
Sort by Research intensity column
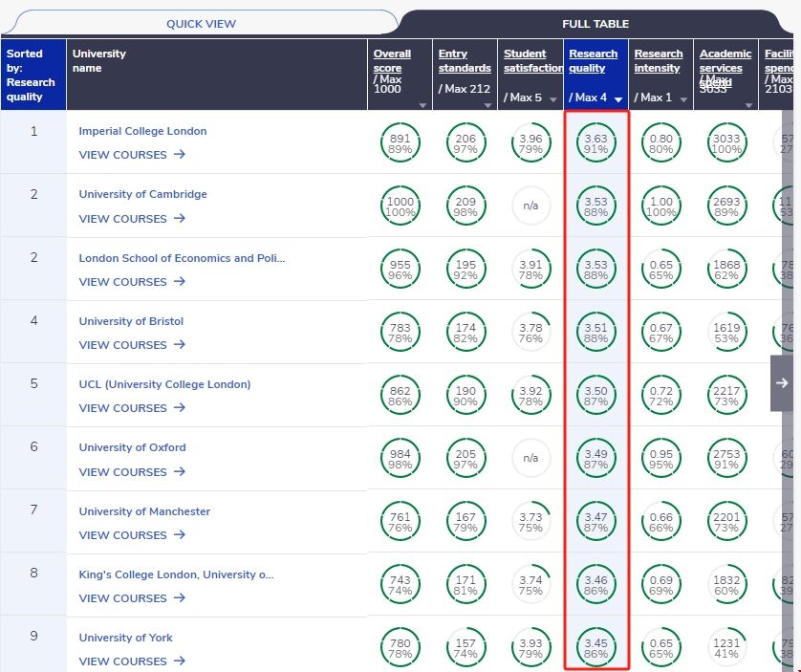click(659, 61)
